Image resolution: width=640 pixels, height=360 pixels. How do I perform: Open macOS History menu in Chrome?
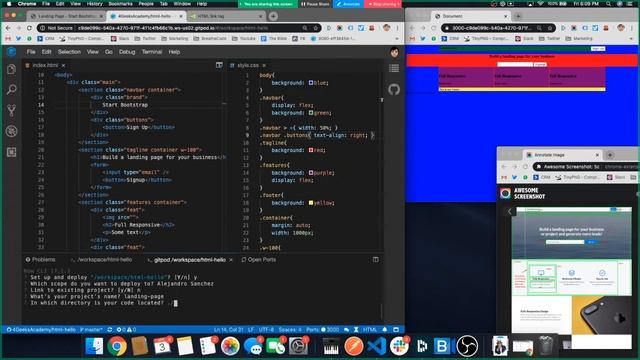pos(94,4)
